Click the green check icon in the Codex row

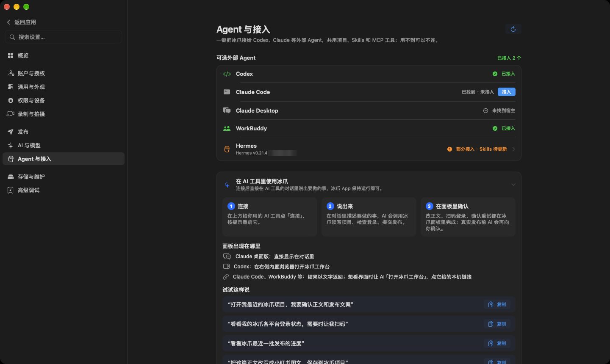[x=495, y=74]
